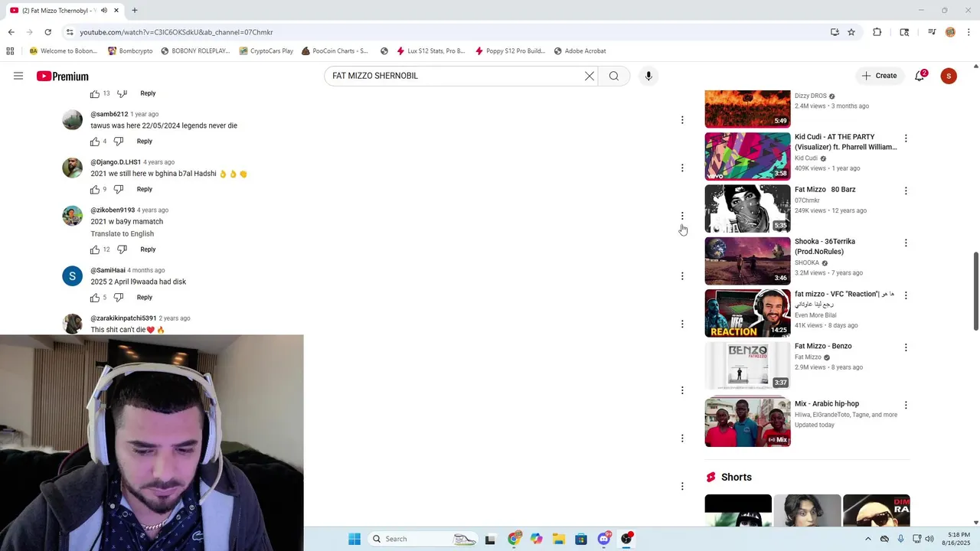Viewport: 980px width, 551px height.
Task: Open the Chrome profile avatar
Action: click(x=950, y=32)
